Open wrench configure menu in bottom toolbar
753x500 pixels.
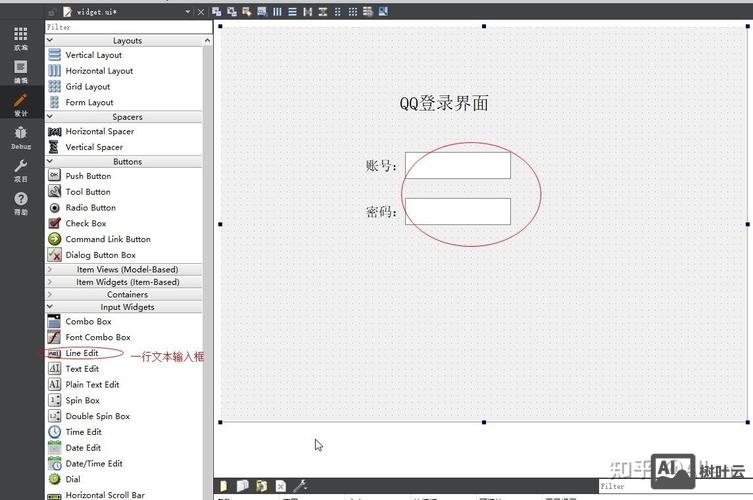[300, 486]
